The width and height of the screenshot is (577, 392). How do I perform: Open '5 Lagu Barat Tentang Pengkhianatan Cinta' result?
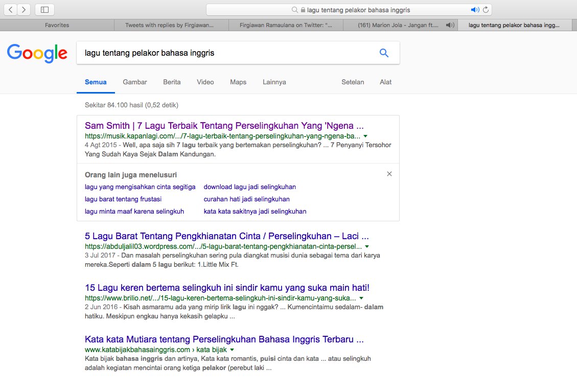pos(227,236)
